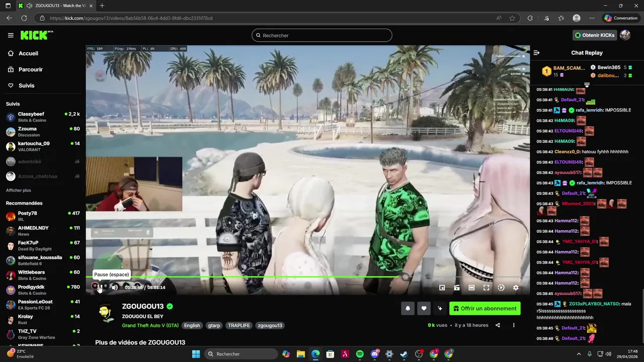Viewport: 644px width, 362px height.
Task: Open a new browser tab
Action: (x=102, y=6)
